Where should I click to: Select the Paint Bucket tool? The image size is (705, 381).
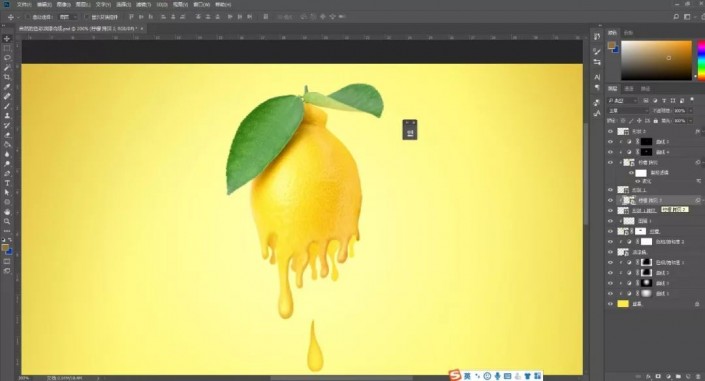click(x=7, y=144)
